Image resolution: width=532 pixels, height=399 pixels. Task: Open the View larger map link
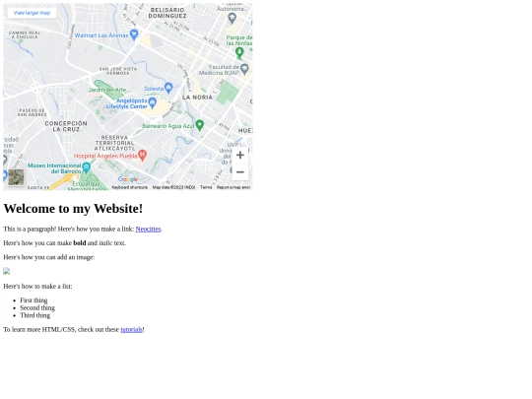[x=32, y=13]
